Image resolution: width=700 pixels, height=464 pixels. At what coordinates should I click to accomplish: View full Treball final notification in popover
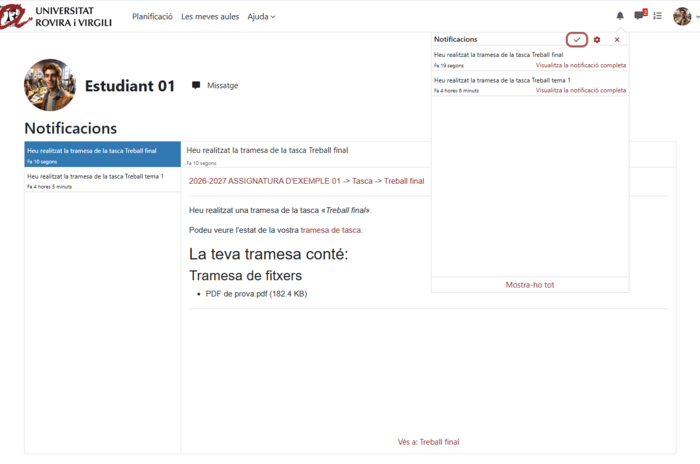581,65
